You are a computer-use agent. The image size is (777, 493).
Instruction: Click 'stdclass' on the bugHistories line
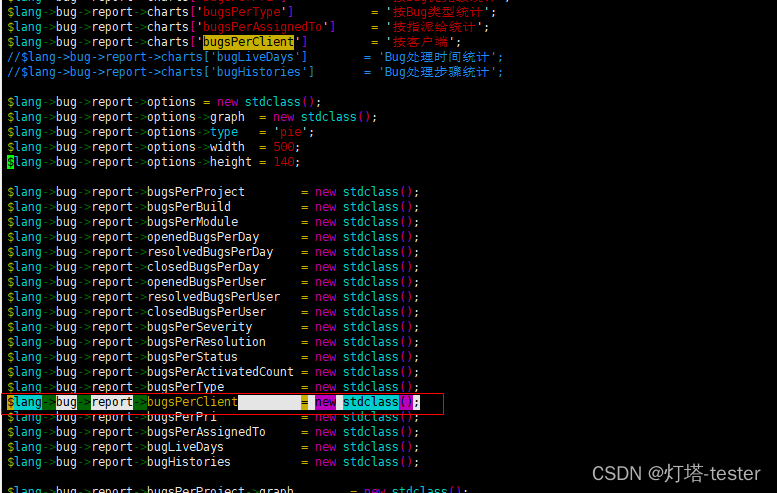click(371, 462)
